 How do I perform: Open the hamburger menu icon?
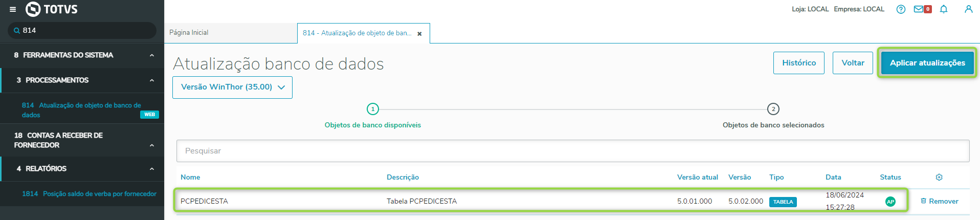[x=13, y=9]
